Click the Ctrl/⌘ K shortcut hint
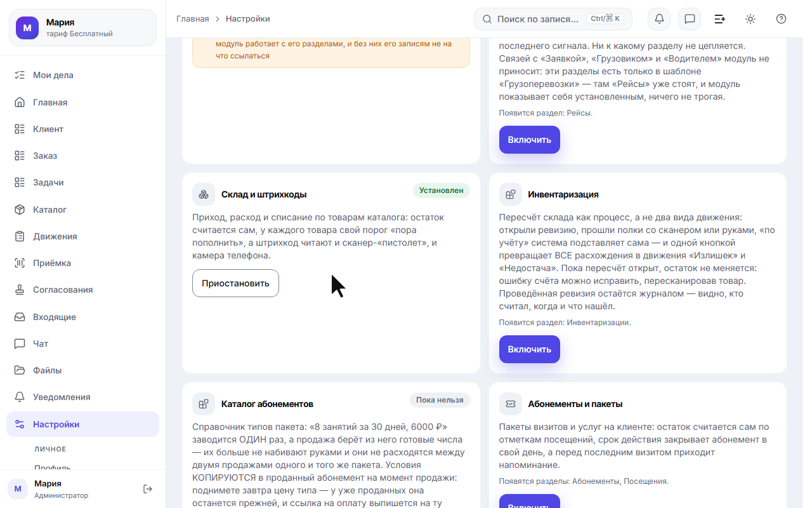This screenshot has width=812, height=508. coord(605,19)
